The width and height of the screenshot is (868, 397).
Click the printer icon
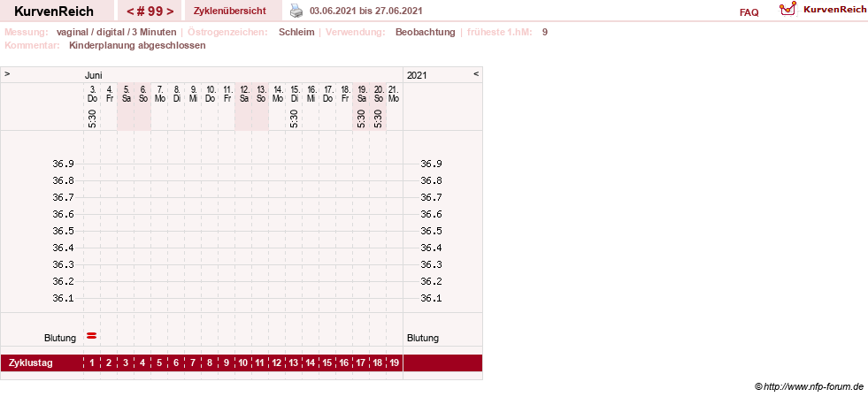click(x=296, y=11)
